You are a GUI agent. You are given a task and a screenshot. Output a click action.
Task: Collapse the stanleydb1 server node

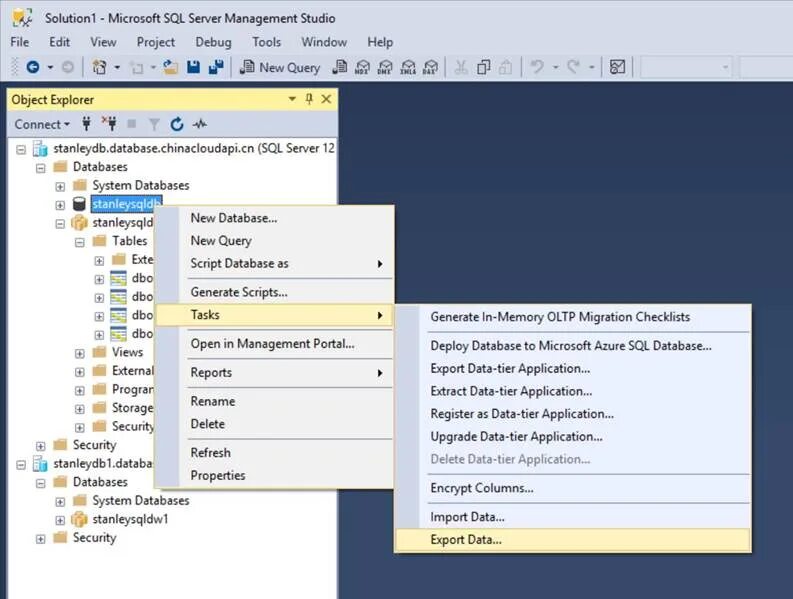click(21, 464)
